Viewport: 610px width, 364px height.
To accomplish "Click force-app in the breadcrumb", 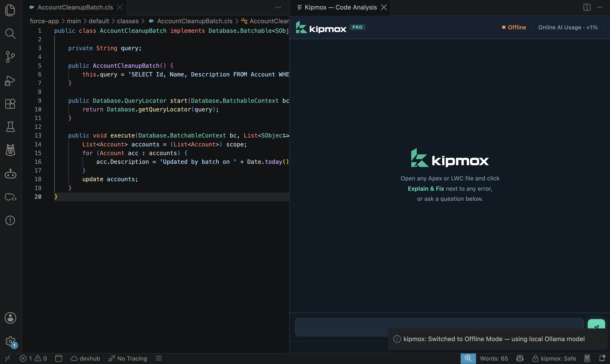I will coord(44,21).
